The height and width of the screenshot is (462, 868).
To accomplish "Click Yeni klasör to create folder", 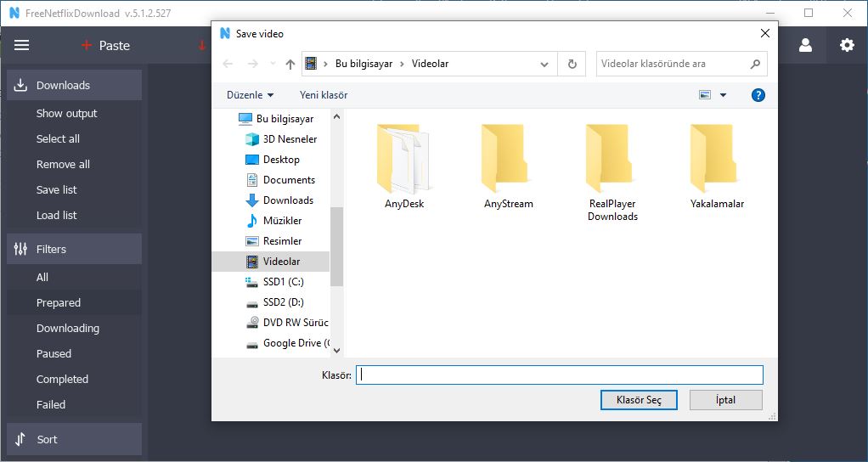I will 324,95.
